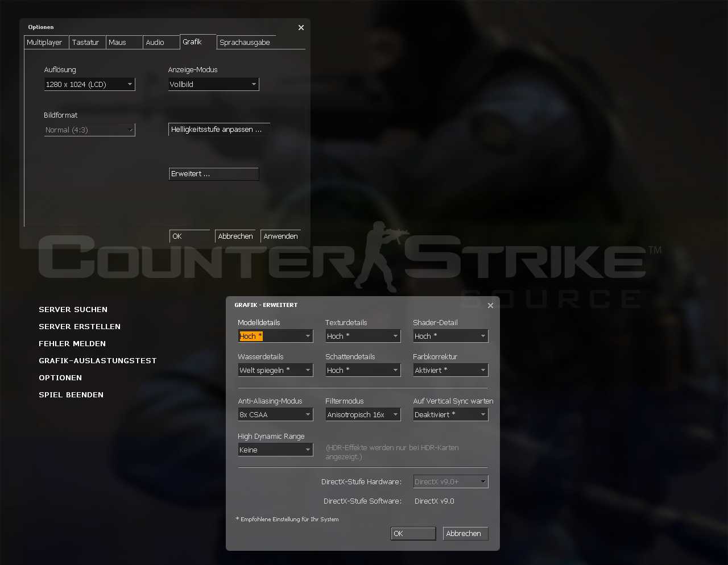
Task: Open the High Dynamic Range dropdown
Action: (275, 450)
